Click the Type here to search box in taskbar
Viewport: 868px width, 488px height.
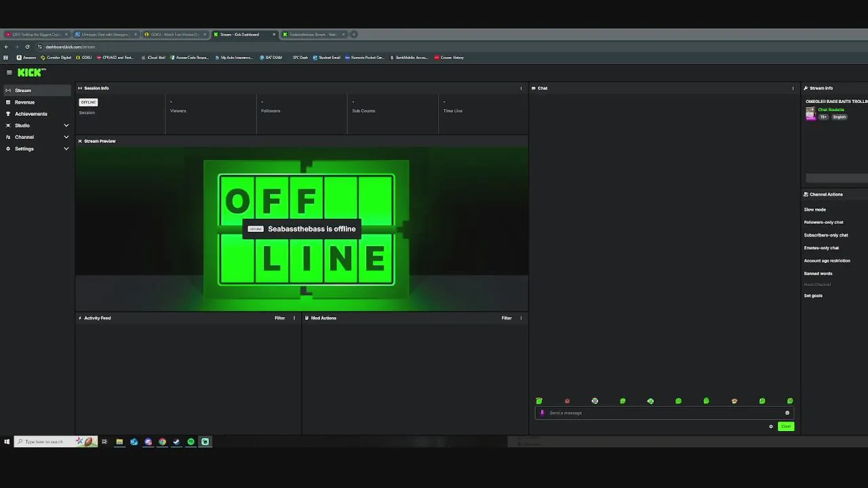(x=56, y=442)
